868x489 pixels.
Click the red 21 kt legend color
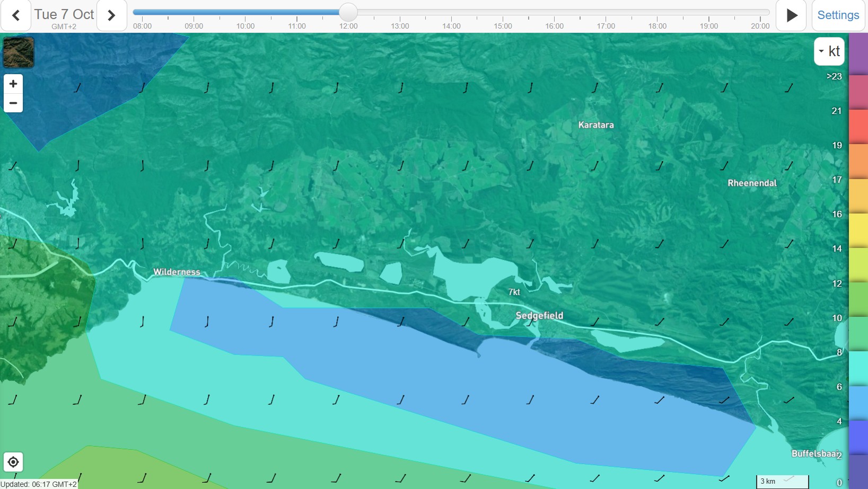[858, 126]
